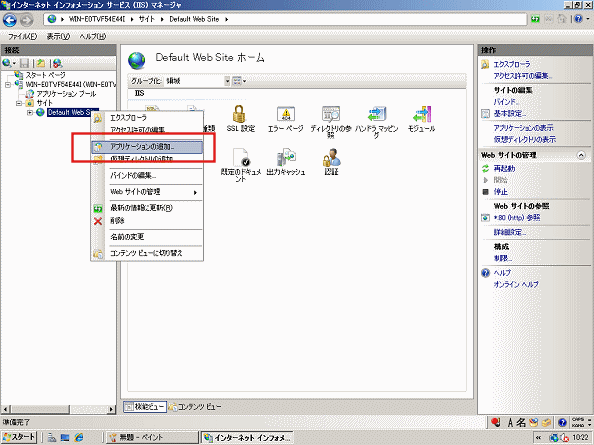Open the 表示(V) menu
The image size is (594, 445).
tap(58, 37)
